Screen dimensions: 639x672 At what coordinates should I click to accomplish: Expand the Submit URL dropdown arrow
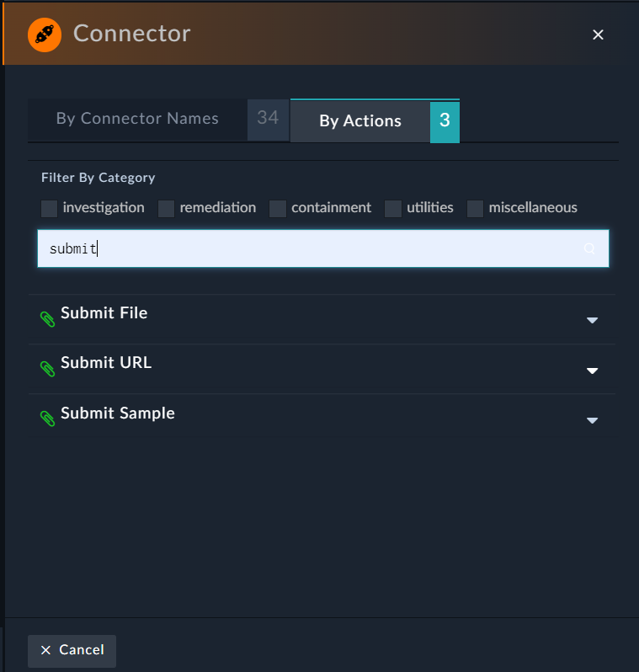pos(593,371)
